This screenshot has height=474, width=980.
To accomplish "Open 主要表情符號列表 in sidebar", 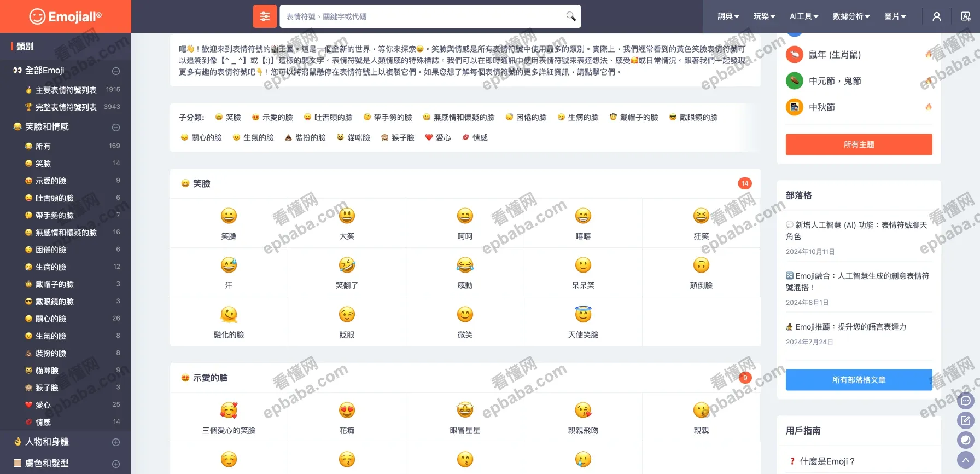I will [x=66, y=90].
